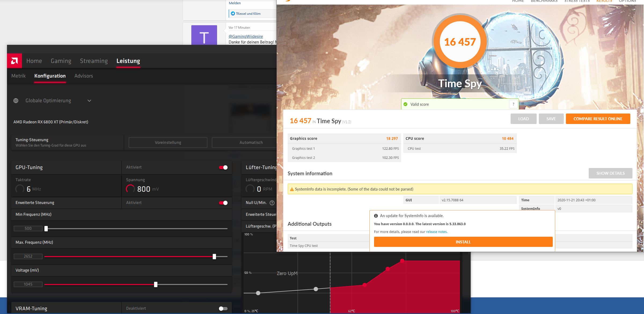Open the Advisors sub-tab

(83, 76)
